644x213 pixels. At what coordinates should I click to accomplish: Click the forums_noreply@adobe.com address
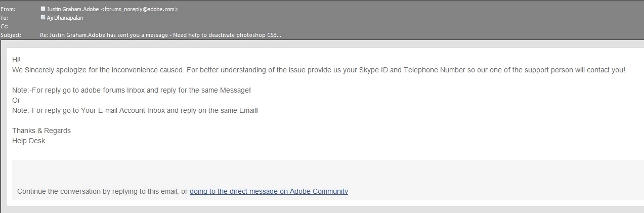(140, 9)
